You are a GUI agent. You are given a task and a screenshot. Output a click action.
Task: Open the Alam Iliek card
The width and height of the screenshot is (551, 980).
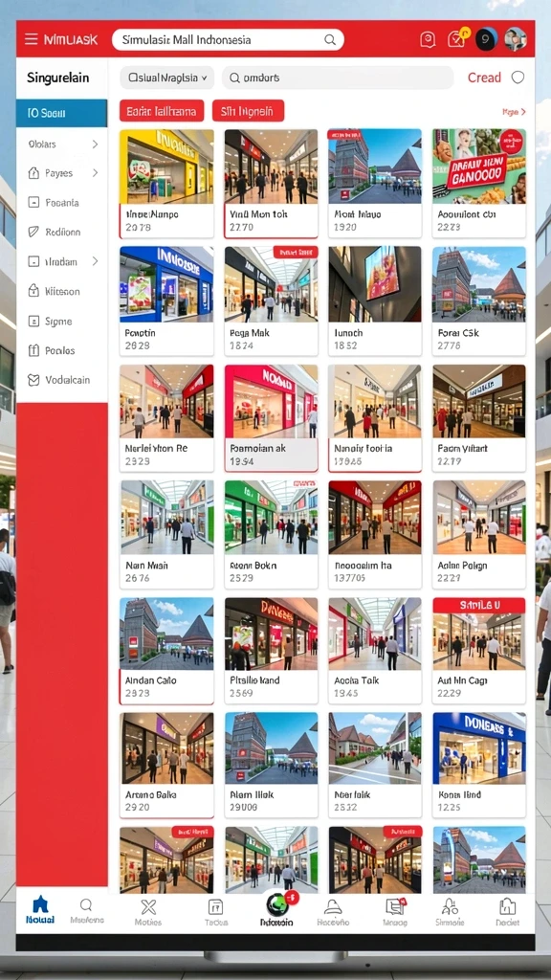[x=271, y=765]
